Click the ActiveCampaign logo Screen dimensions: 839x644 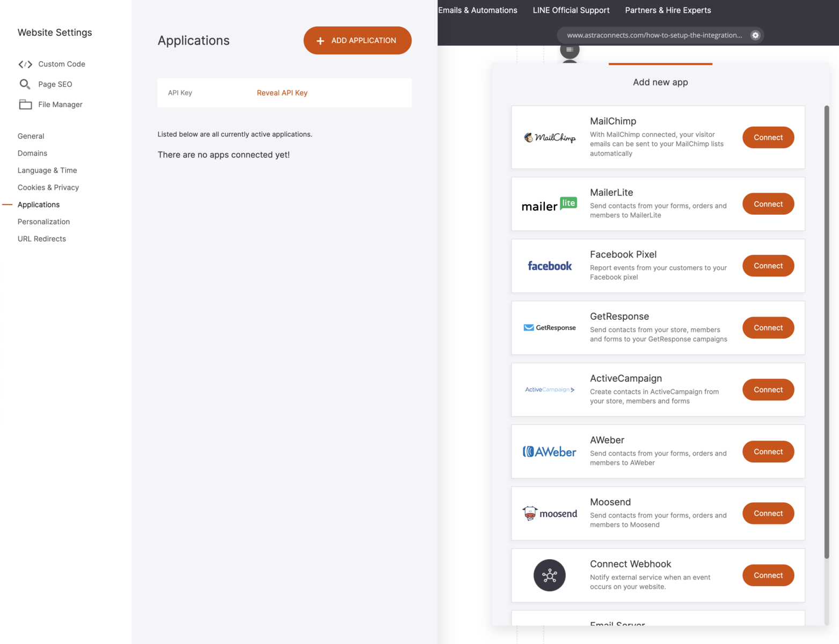[549, 390]
